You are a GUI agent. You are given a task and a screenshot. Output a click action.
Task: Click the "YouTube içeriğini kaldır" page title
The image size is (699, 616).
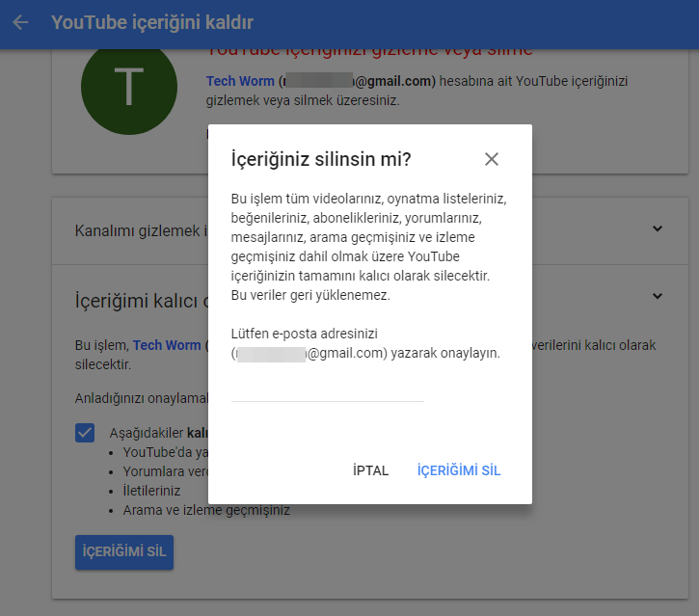pyautogui.click(x=152, y=22)
